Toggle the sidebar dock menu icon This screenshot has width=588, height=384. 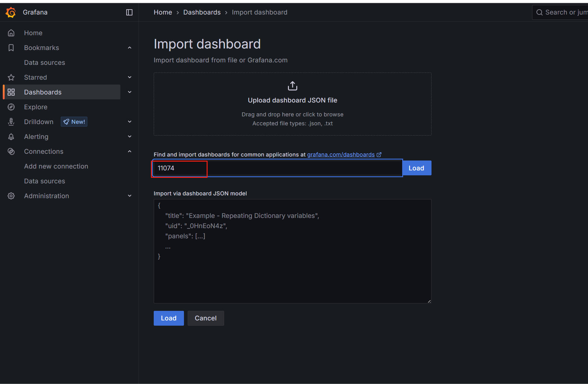pyautogui.click(x=129, y=12)
